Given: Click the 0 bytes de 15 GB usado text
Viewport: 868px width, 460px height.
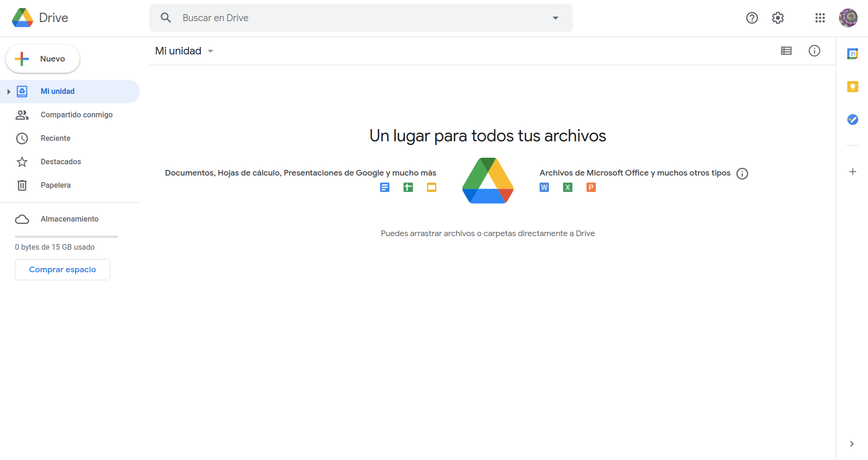Looking at the screenshot, I should [x=55, y=247].
